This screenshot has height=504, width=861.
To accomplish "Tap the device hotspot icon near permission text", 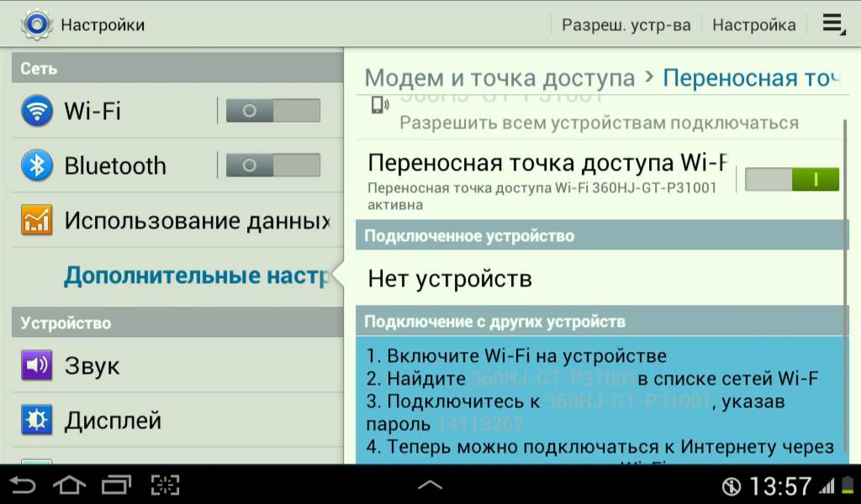I will coord(379,105).
